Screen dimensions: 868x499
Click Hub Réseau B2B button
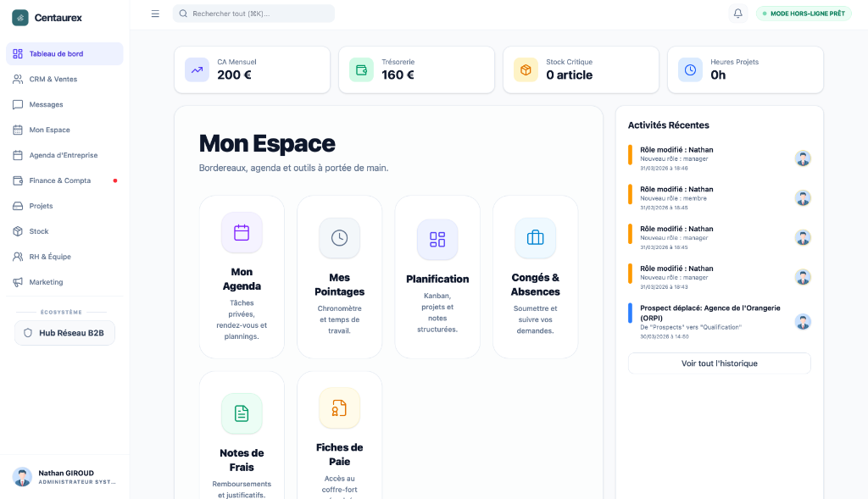(64, 333)
